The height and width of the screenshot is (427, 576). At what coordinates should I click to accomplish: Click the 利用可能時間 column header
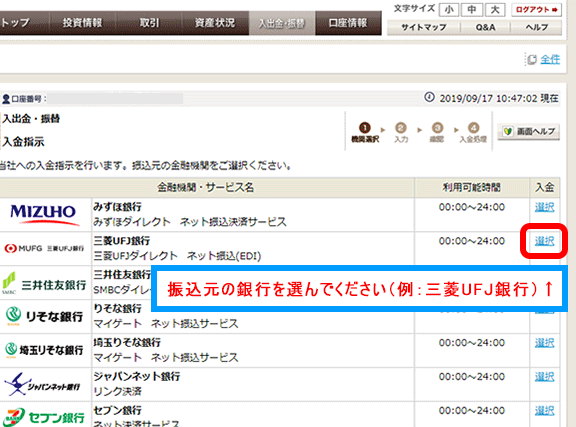coord(472,188)
